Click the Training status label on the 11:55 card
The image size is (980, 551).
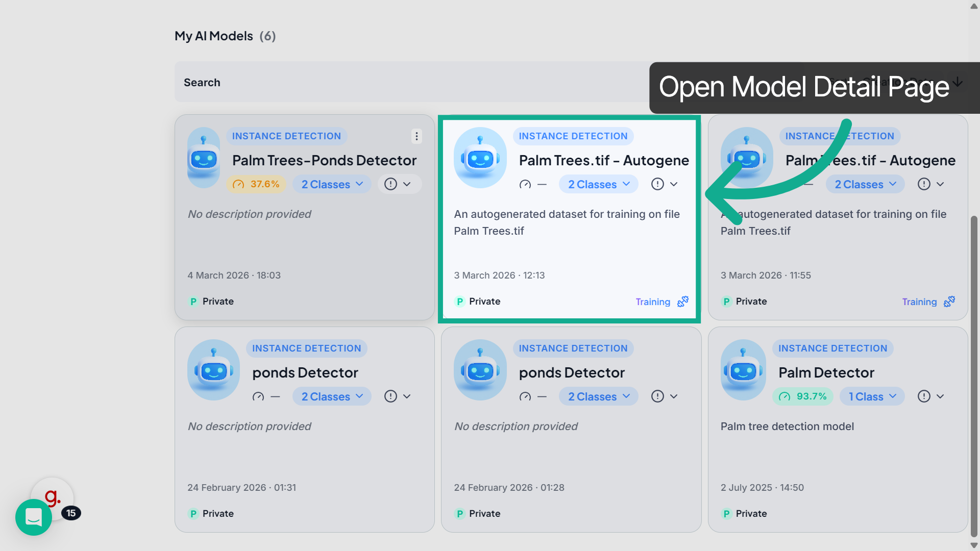[919, 302]
